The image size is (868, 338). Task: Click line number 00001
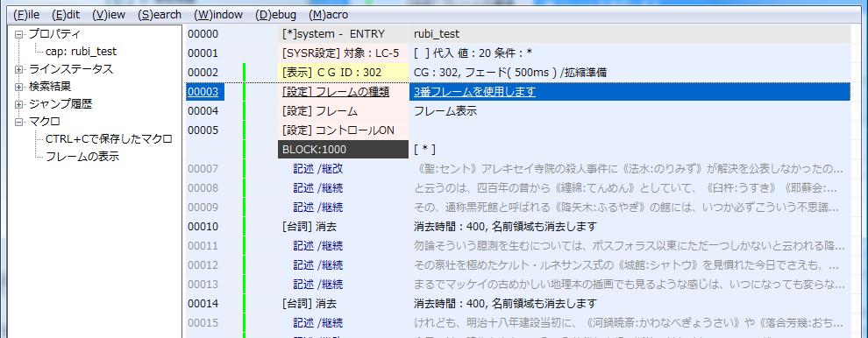pyautogui.click(x=203, y=53)
